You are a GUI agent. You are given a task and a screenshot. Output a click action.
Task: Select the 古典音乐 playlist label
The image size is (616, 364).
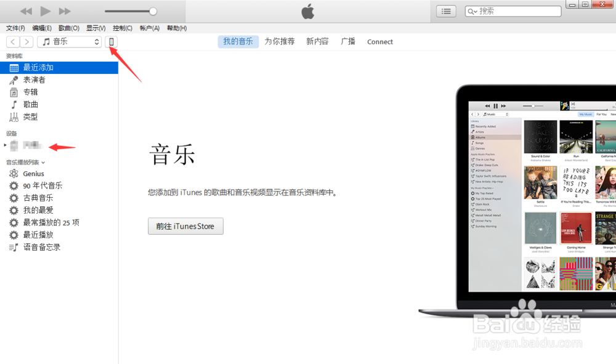pos(38,198)
